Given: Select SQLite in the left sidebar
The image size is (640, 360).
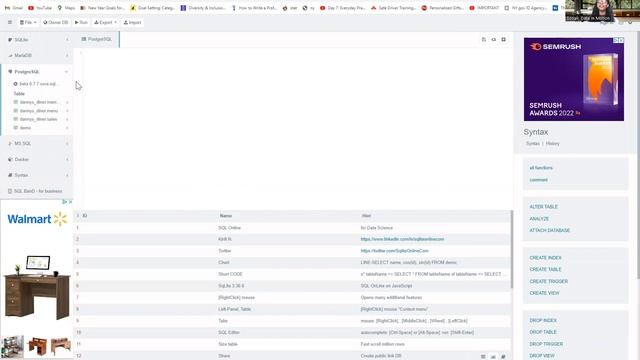Looking at the screenshot, I should (x=21, y=40).
